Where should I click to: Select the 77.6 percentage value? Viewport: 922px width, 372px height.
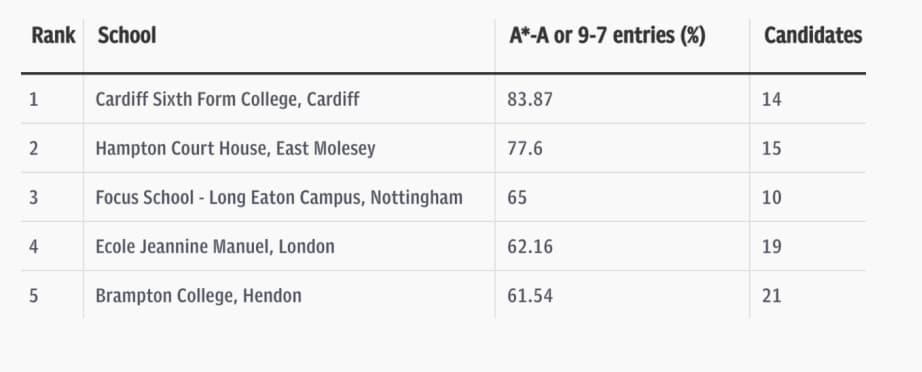click(x=525, y=149)
